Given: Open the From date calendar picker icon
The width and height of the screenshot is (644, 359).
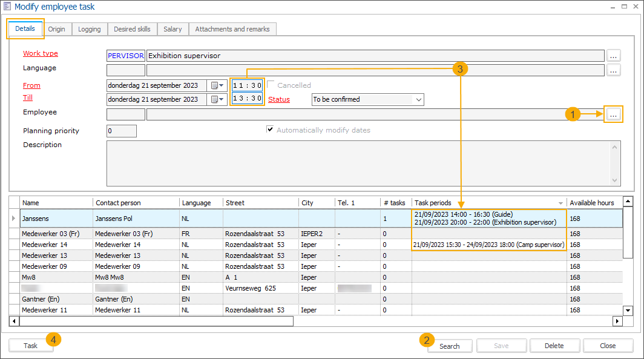Looking at the screenshot, I should (x=214, y=85).
